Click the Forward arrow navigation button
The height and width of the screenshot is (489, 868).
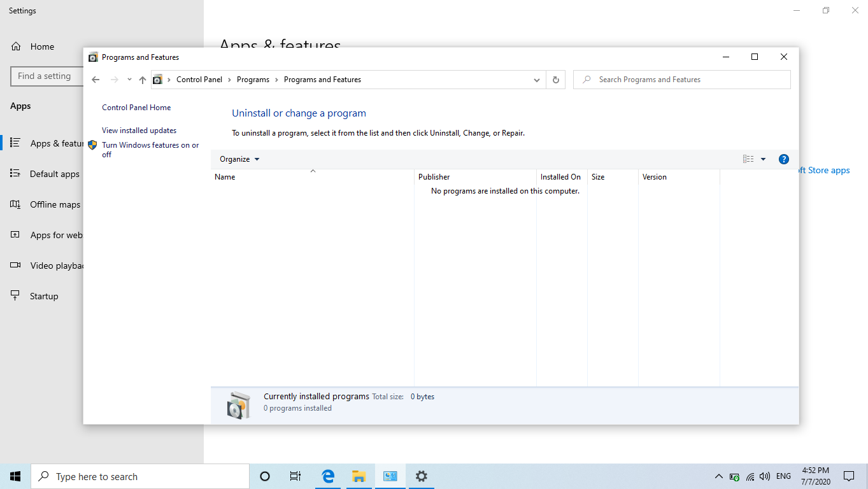(115, 80)
